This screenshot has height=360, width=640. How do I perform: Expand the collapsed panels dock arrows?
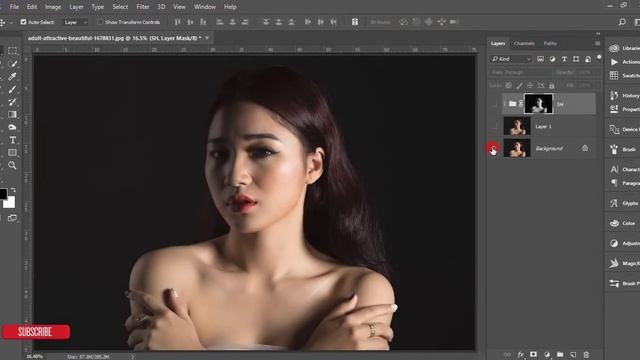pyautogui.click(x=598, y=34)
